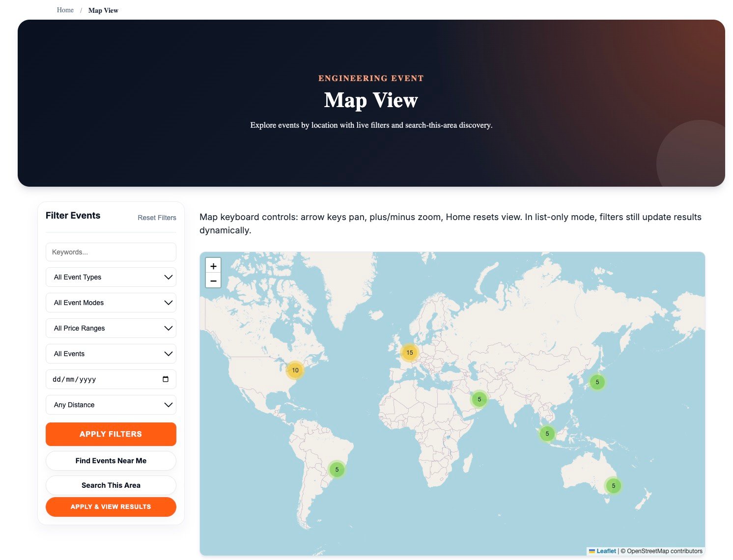Zoom out using the map minus control

213,280
